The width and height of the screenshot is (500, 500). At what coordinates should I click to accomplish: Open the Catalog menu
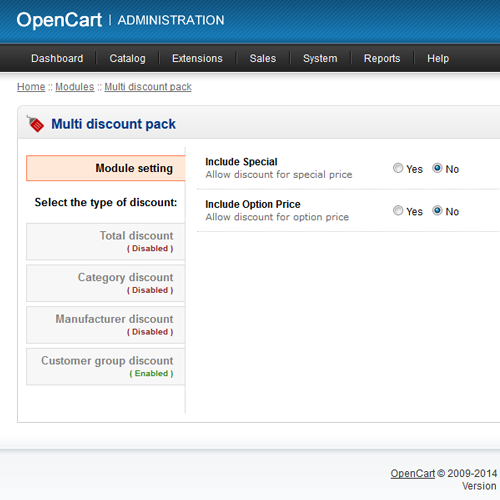click(x=127, y=58)
